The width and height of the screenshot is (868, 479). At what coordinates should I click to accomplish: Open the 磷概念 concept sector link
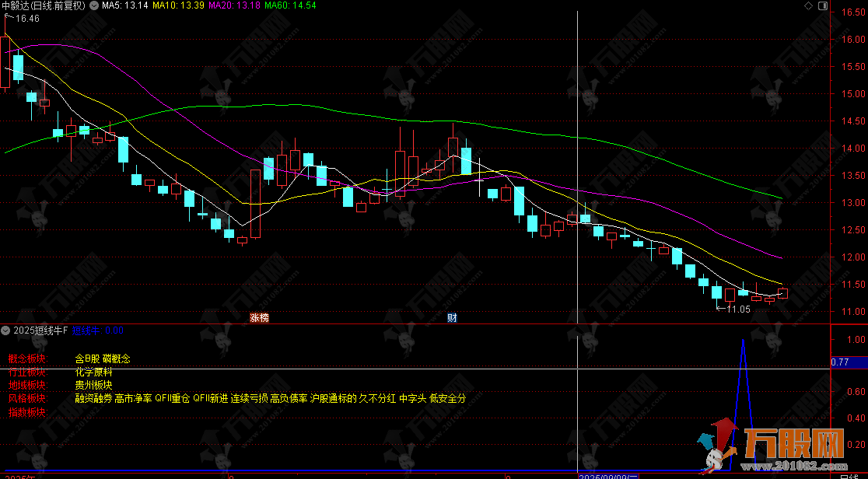(x=117, y=358)
